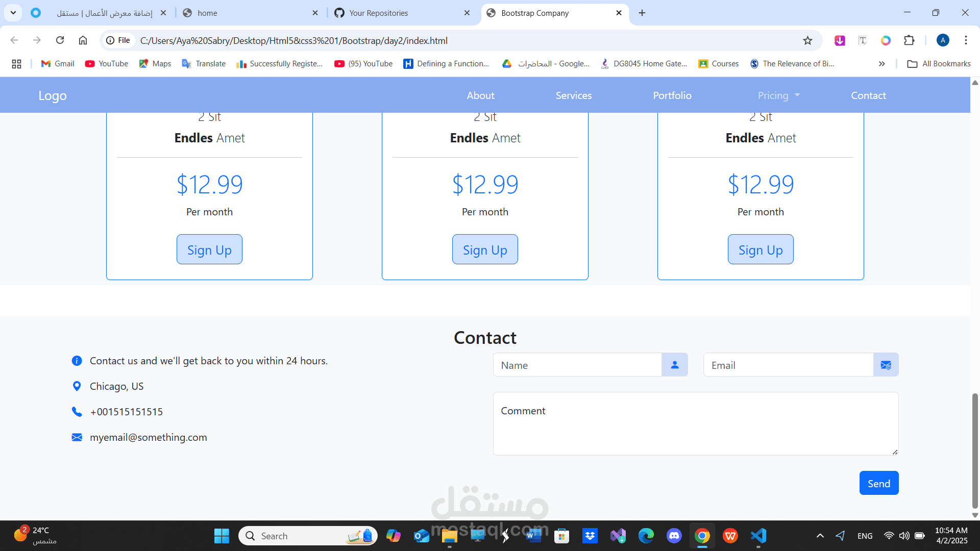Click the blue Send button
This screenshot has width=980, height=551.
(x=878, y=483)
